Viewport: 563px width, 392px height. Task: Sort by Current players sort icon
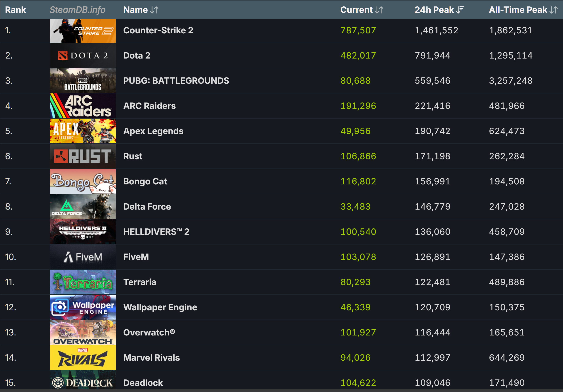pyautogui.click(x=379, y=10)
